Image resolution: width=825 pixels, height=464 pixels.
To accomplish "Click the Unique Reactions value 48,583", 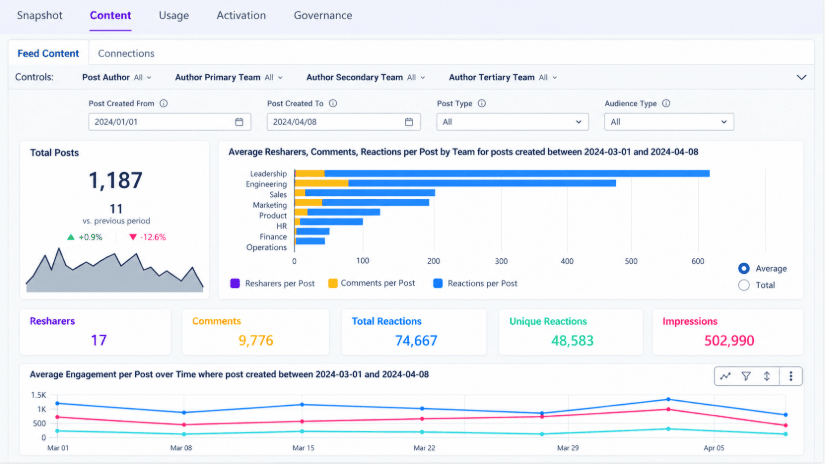I will (572, 341).
